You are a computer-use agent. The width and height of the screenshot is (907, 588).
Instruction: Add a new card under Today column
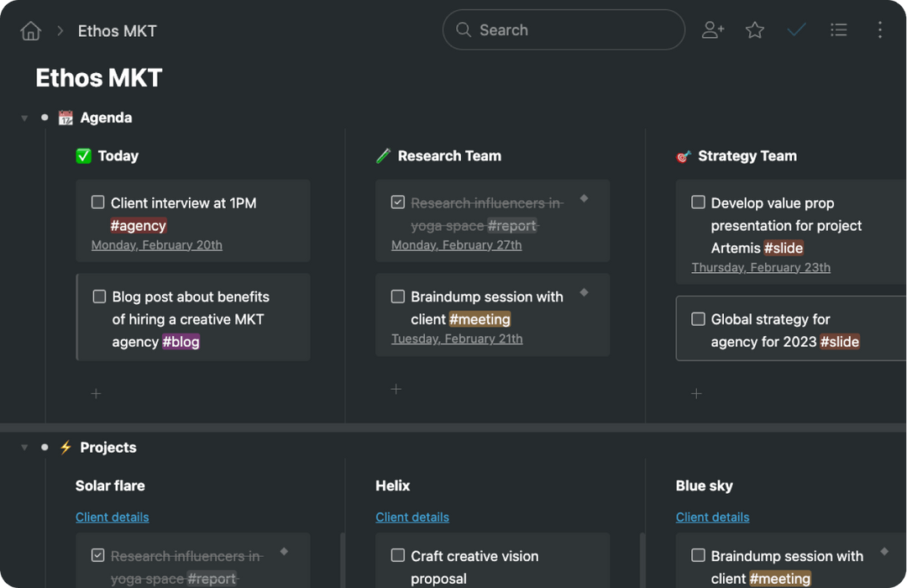click(x=96, y=393)
